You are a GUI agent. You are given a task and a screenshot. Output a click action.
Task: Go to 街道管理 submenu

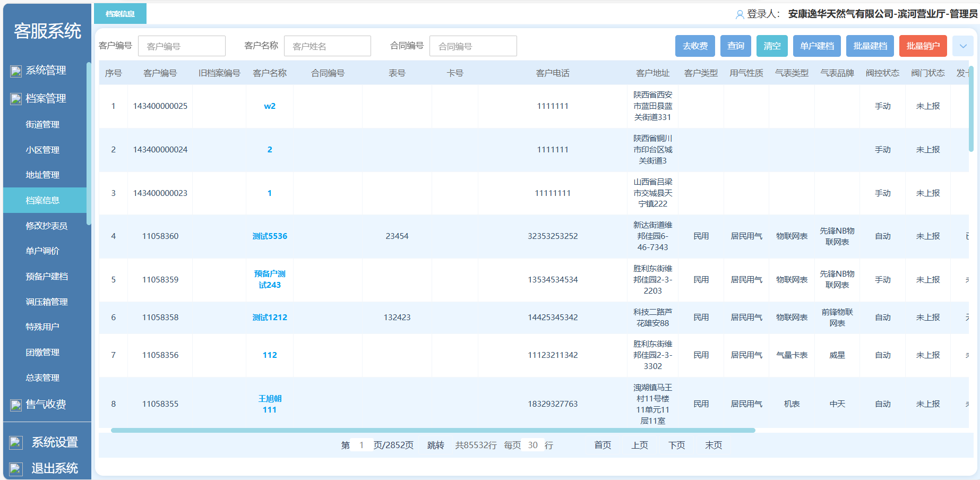pos(42,124)
